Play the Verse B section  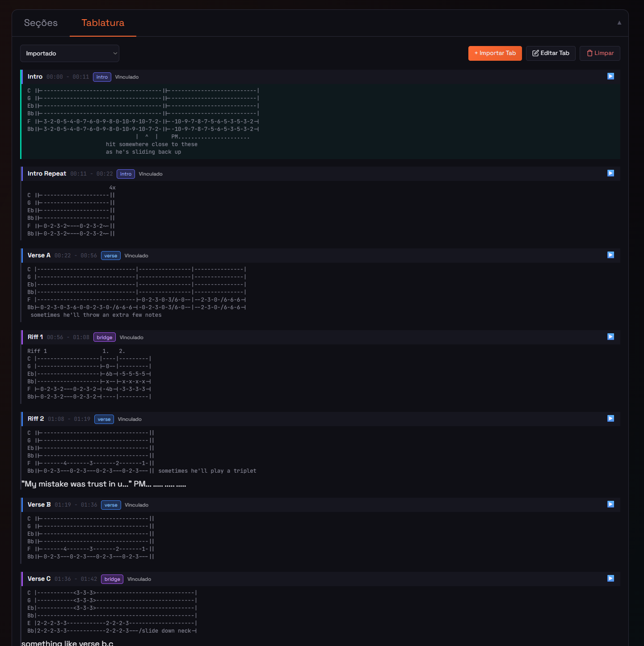point(610,504)
